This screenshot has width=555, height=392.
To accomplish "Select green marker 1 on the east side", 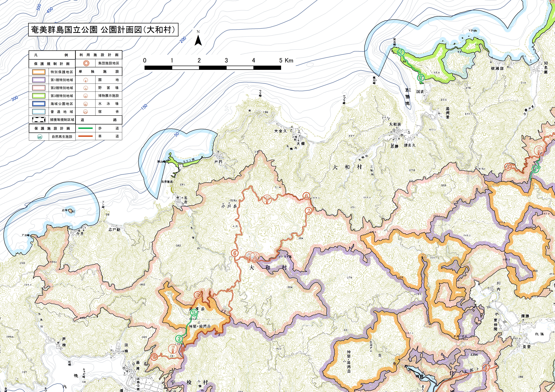I will [535, 169].
